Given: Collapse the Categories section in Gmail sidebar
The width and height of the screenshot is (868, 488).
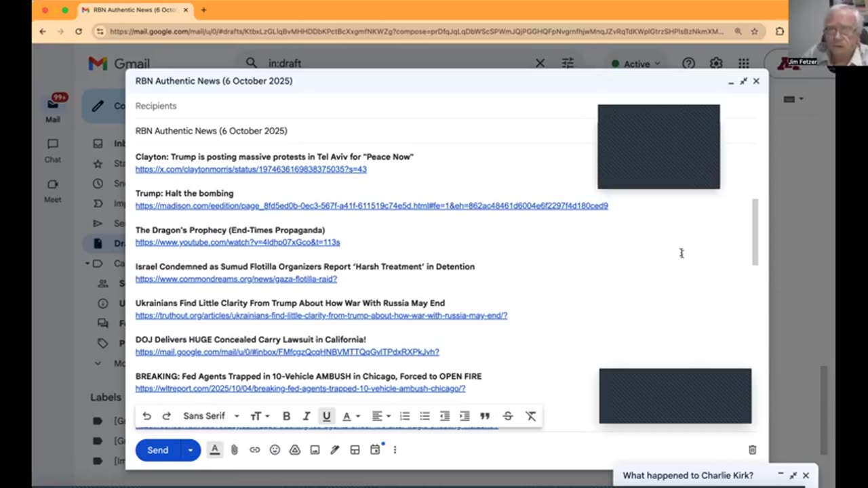Looking at the screenshot, I should (87, 264).
